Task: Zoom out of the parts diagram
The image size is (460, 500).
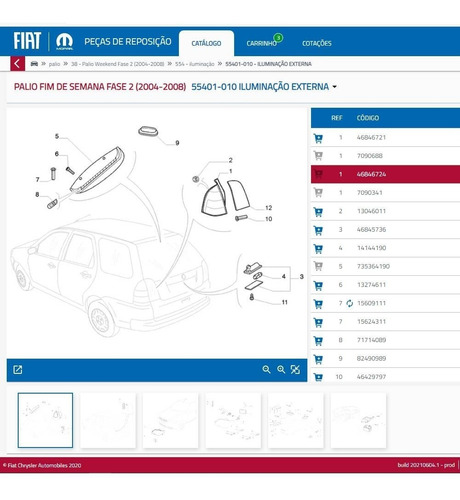Action: pos(266,369)
